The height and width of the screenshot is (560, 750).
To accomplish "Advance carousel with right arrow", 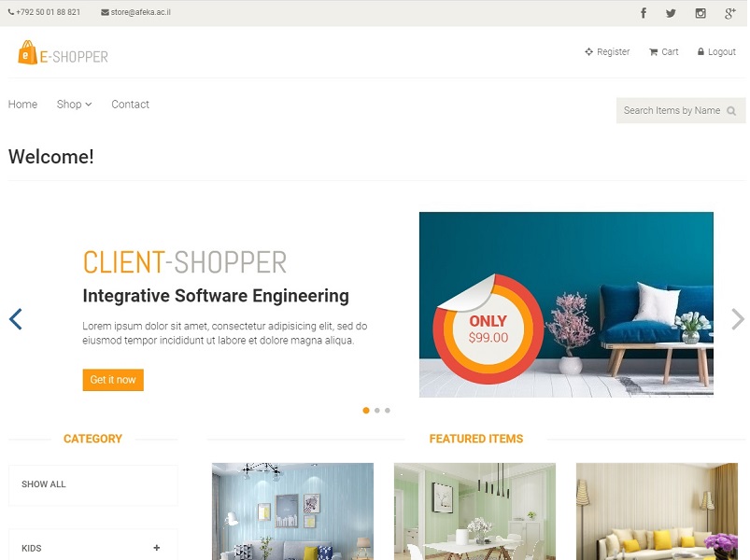I will click(737, 318).
